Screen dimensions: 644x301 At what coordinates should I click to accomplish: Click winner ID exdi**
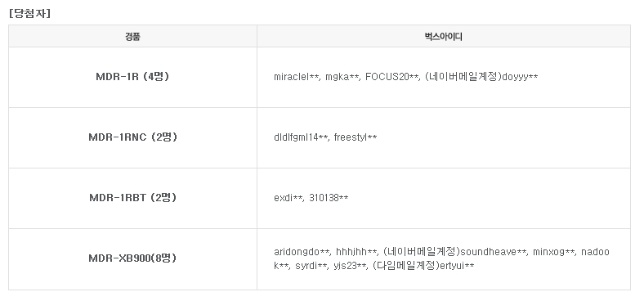(288, 198)
